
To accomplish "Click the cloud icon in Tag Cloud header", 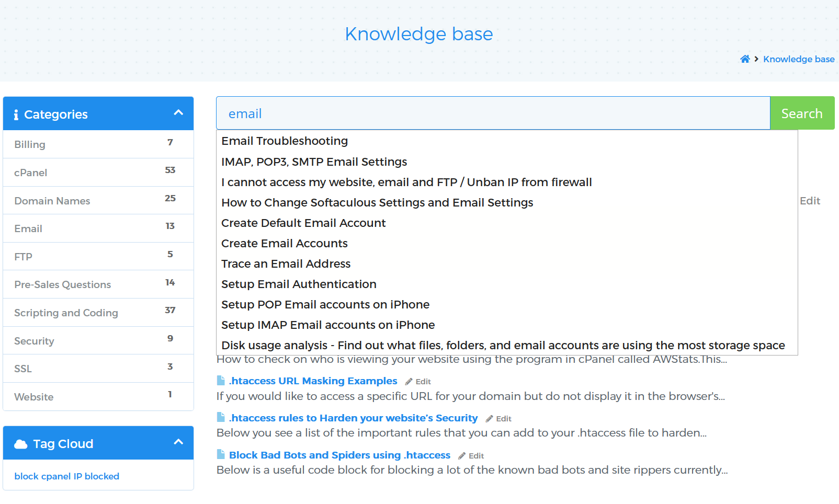I will 21,444.
